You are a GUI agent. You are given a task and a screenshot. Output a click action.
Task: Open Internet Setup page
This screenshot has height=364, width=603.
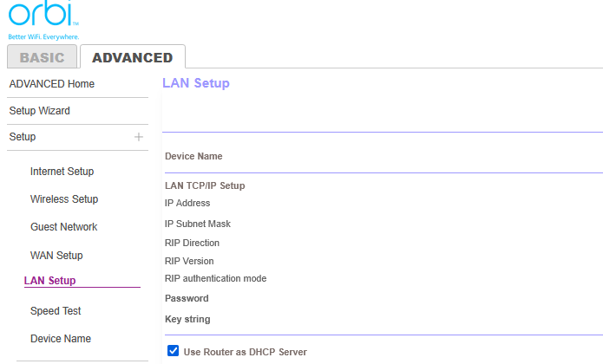(x=62, y=172)
